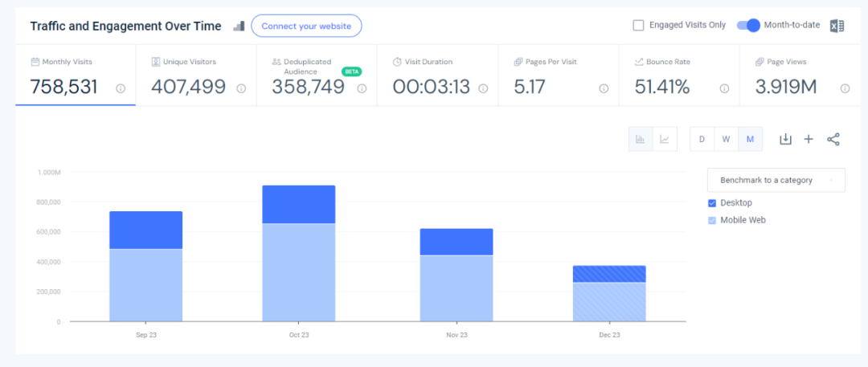Image resolution: width=868 pixels, height=367 pixels.
Task: Select the Pages Per Visit metric tab
Action: click(x=558, y=75)
